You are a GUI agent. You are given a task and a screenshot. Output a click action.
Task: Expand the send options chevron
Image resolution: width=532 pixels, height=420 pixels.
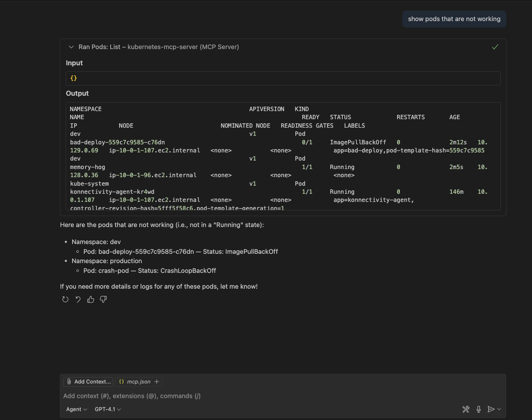pos(499,409)
